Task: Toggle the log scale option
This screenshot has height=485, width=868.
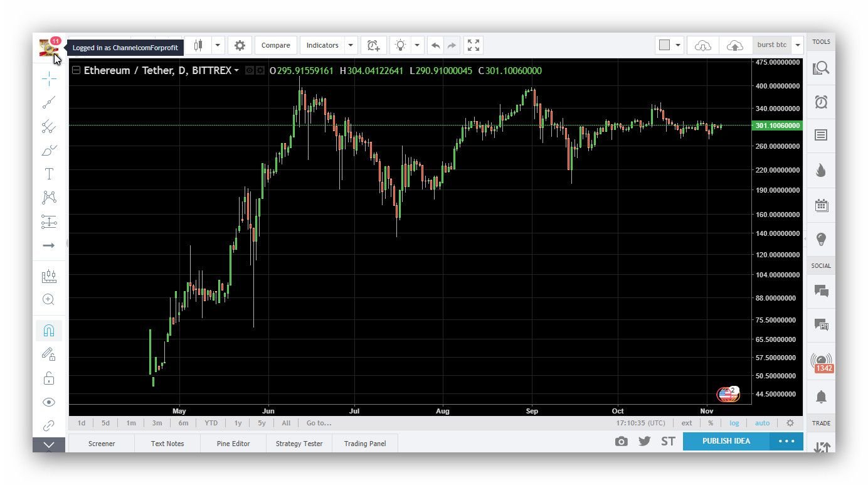Action: (734, 423)
